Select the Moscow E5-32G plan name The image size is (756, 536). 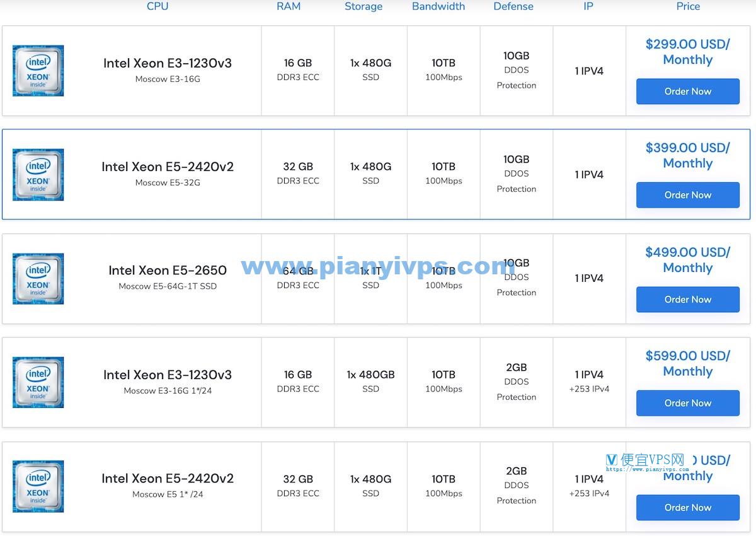coord(168,183)
